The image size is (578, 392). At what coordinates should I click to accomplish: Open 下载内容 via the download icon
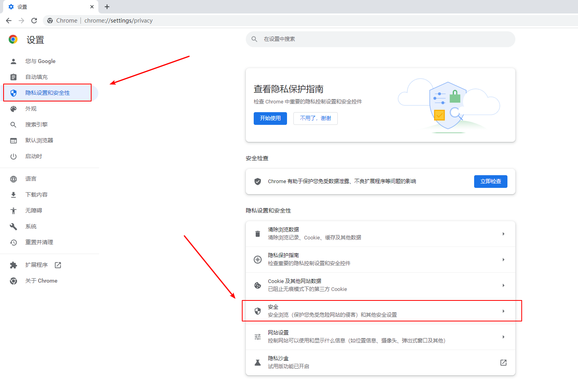(x=13, y=194)
